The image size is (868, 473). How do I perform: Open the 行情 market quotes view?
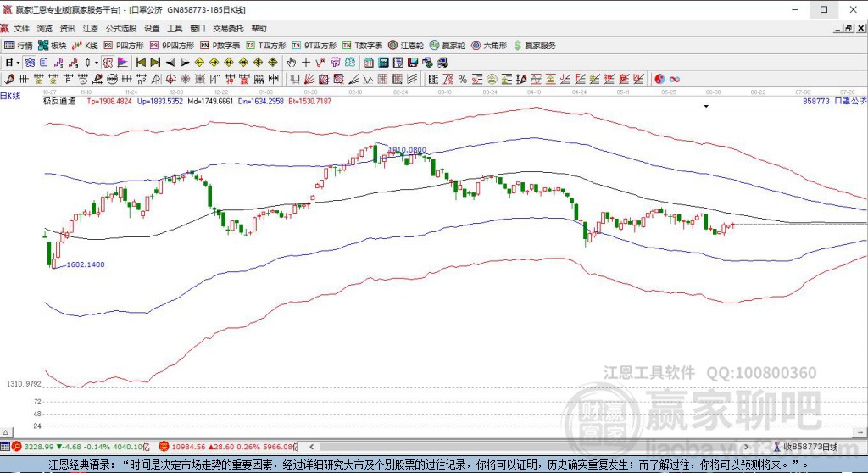(x=19, y=46)
